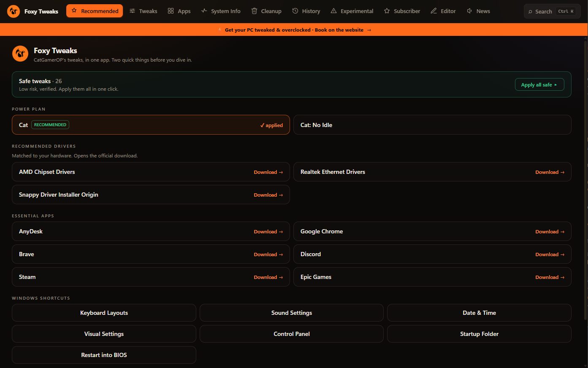This screenshot has width=588, height=368.
Task: Click the sliders icon next to Tweaks
Action: pos(132,11)
